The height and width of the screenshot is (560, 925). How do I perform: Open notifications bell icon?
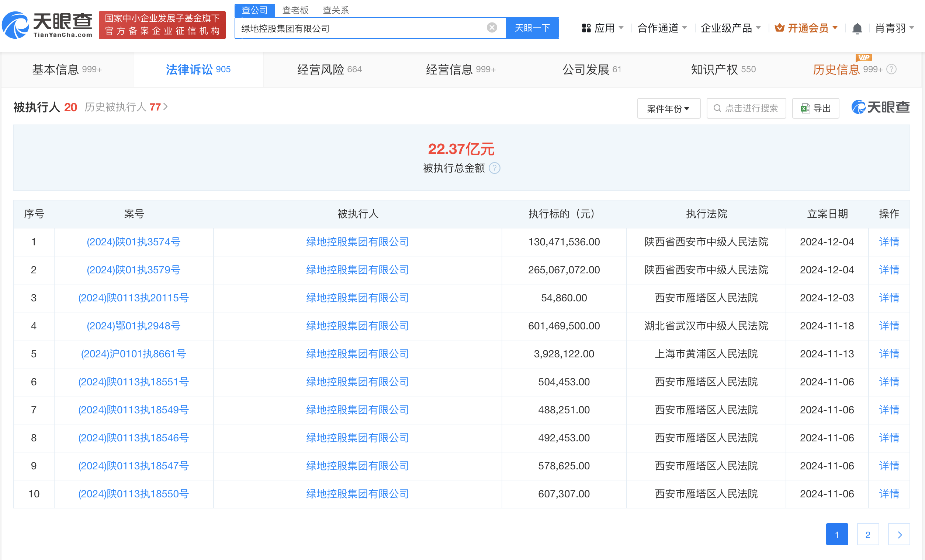tap(857, 28)
